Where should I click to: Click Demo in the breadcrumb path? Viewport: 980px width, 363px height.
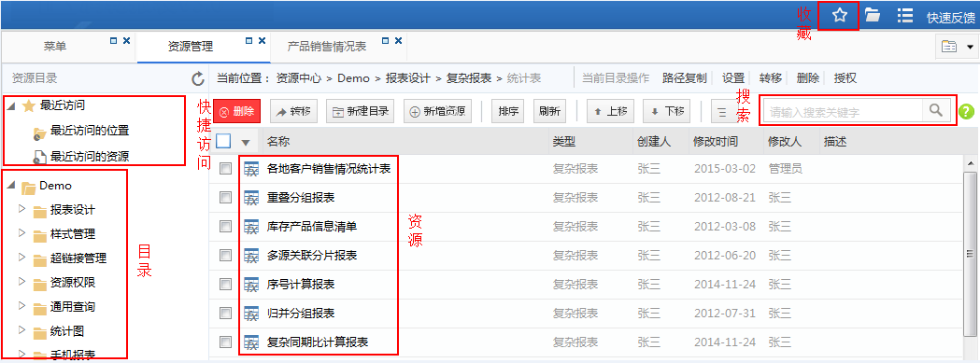tap(353, 78)
